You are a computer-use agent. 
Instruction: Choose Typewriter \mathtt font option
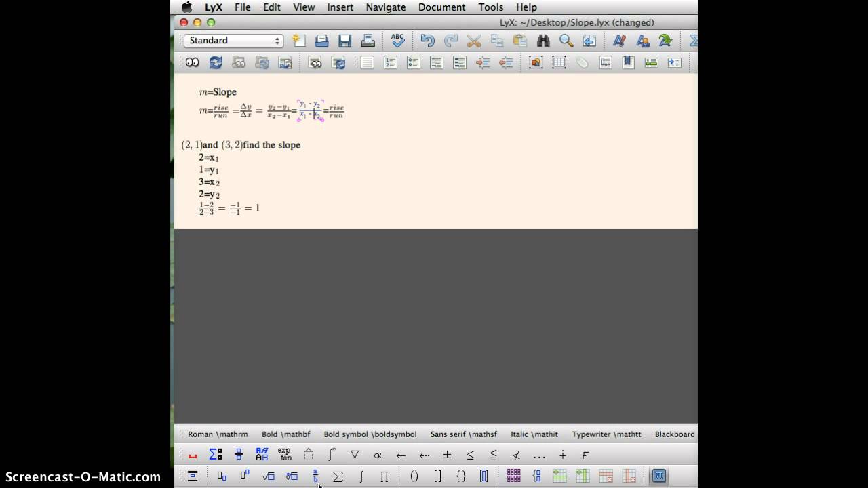click(x=606, y=434)
